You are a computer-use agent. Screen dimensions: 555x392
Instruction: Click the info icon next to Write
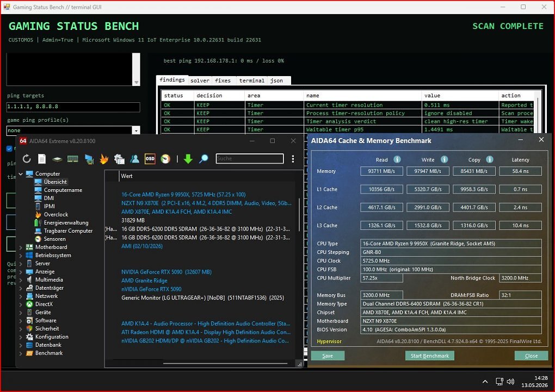[x=444, y=159]
